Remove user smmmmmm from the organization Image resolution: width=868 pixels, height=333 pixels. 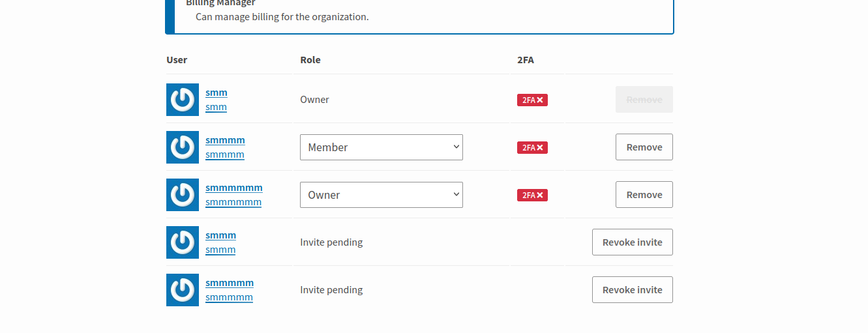click(644, 195)
